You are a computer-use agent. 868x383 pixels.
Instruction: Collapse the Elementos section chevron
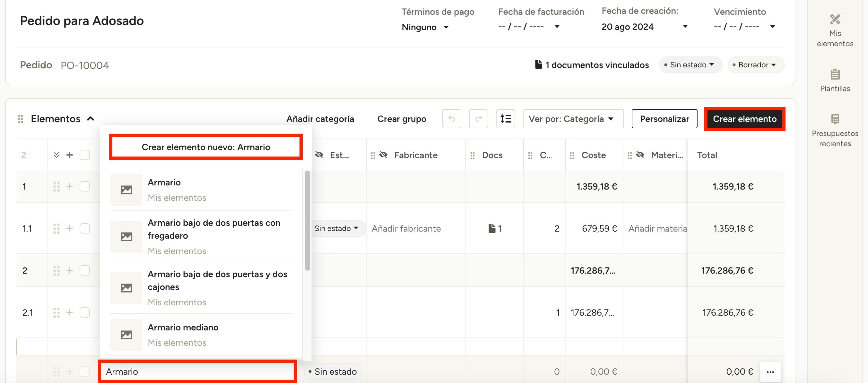point(90,119)
